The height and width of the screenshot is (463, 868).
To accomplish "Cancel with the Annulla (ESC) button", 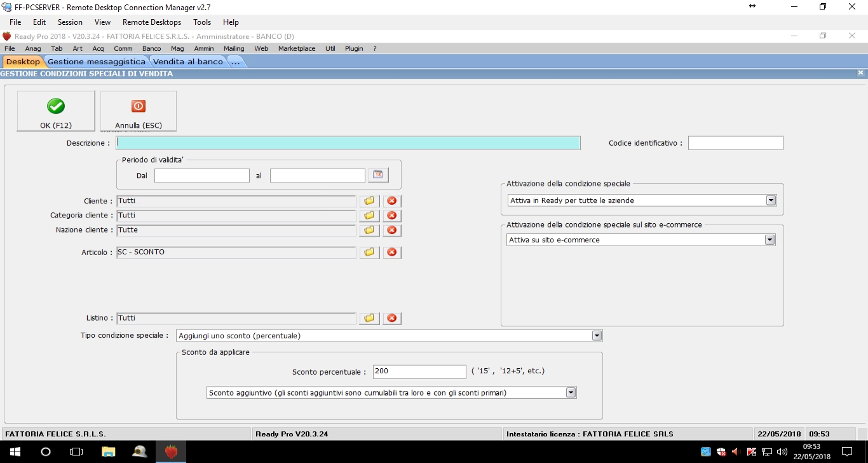I will pyautogui.click(x=139, y=111).
